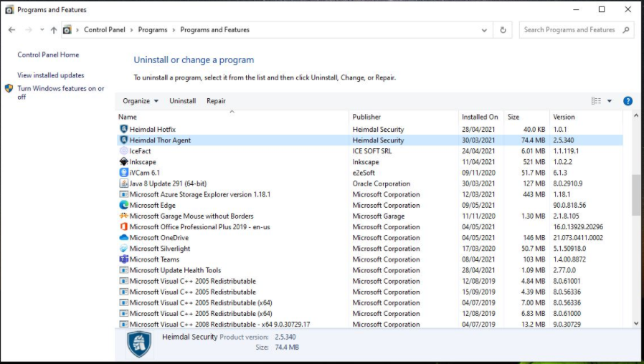Click the Microsoft Teams icon

tap(123, 259)
